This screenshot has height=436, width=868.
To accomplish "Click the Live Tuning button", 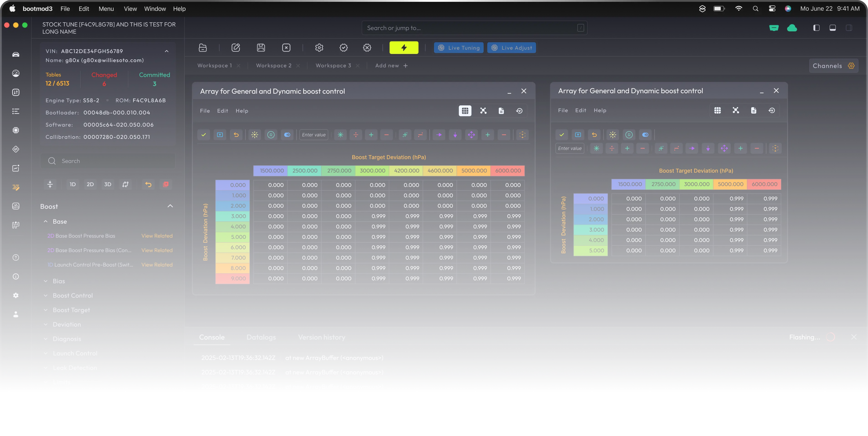I will click(x=459, y=48).
